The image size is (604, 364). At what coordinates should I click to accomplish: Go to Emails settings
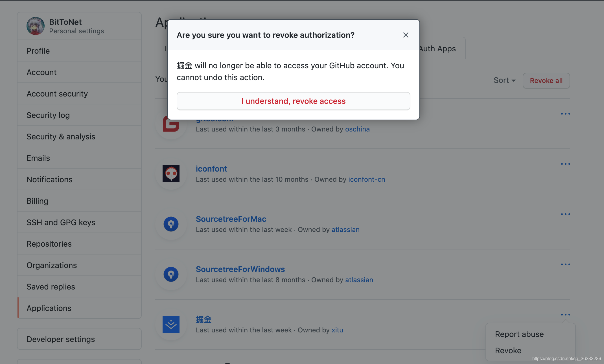click(x=79, y=158)
